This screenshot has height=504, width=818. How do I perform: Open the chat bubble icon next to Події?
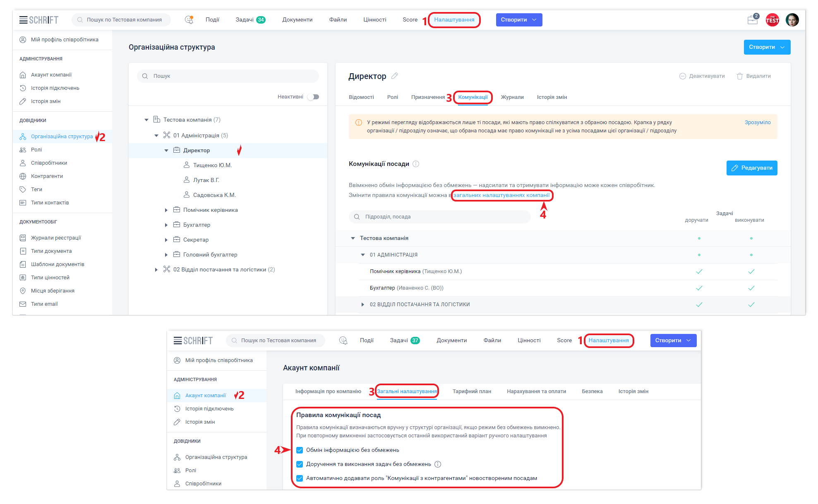189,19
